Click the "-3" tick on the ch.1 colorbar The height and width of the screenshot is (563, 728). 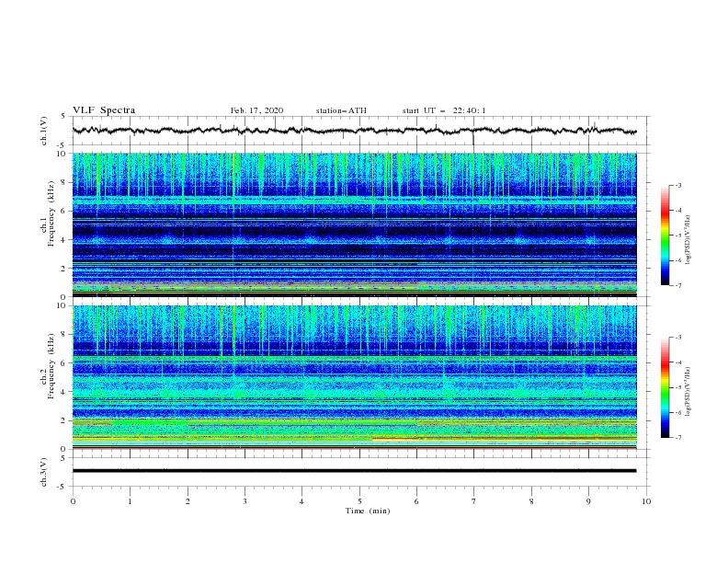pos(677,185)
